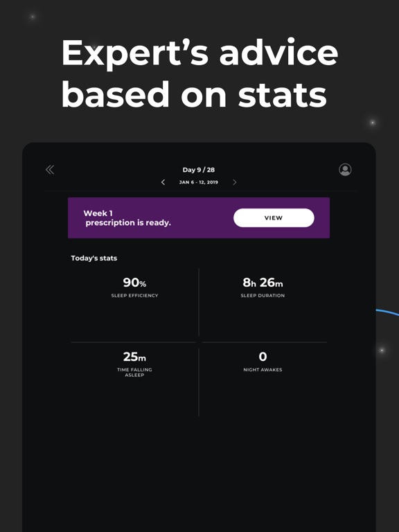Select the 0 night awakes stat
The height and width of the screenshot is (532, 399).
pyautogui.click(x=263, y=357)
